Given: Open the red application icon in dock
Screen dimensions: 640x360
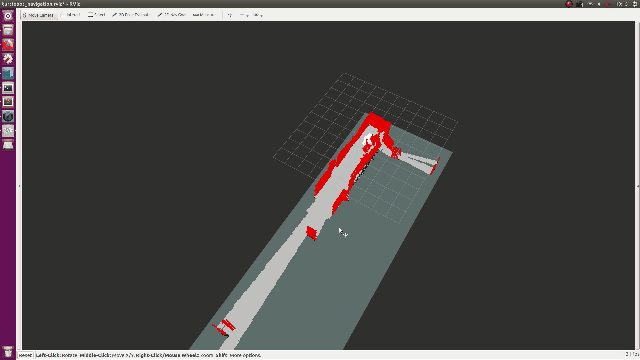Looking at the screenshot, I should (8, 44).
